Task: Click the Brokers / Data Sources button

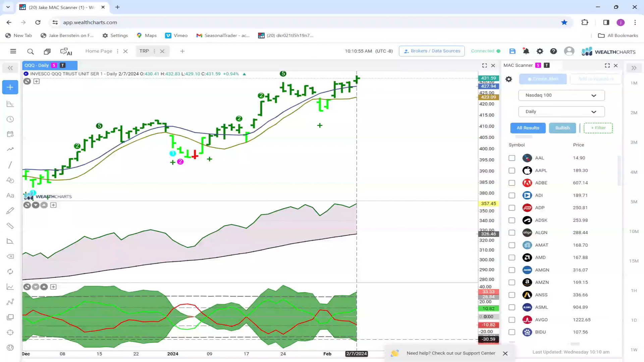Action: coord(432,51)
